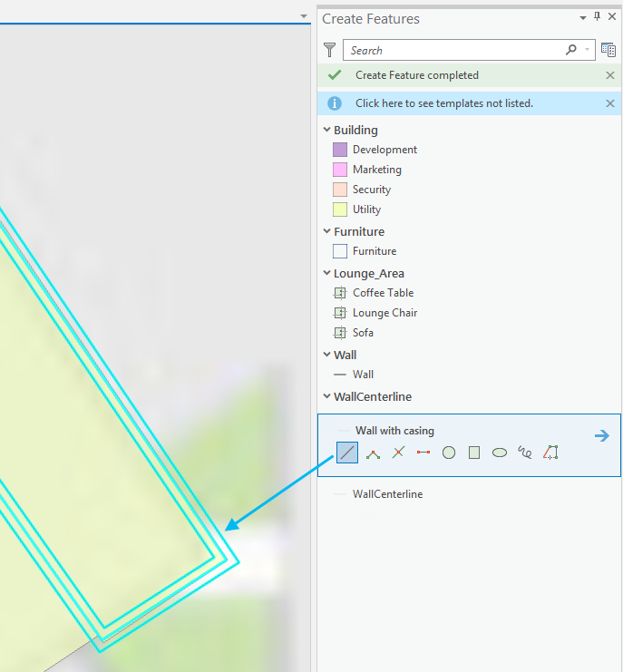The width and height of the screenshot is (623, 672).
Task: Open the search options dropdown arrow
Action: click(587, 50)
